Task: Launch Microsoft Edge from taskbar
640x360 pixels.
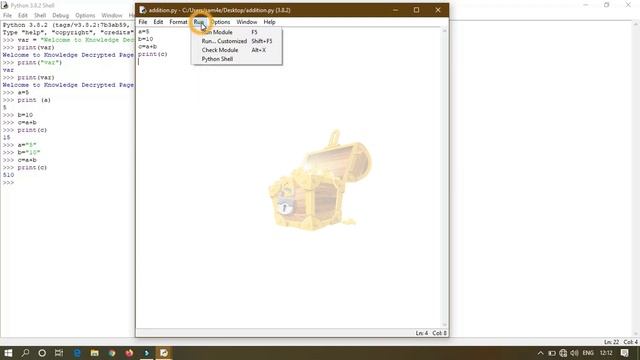Action: click(x=77, y=353)
